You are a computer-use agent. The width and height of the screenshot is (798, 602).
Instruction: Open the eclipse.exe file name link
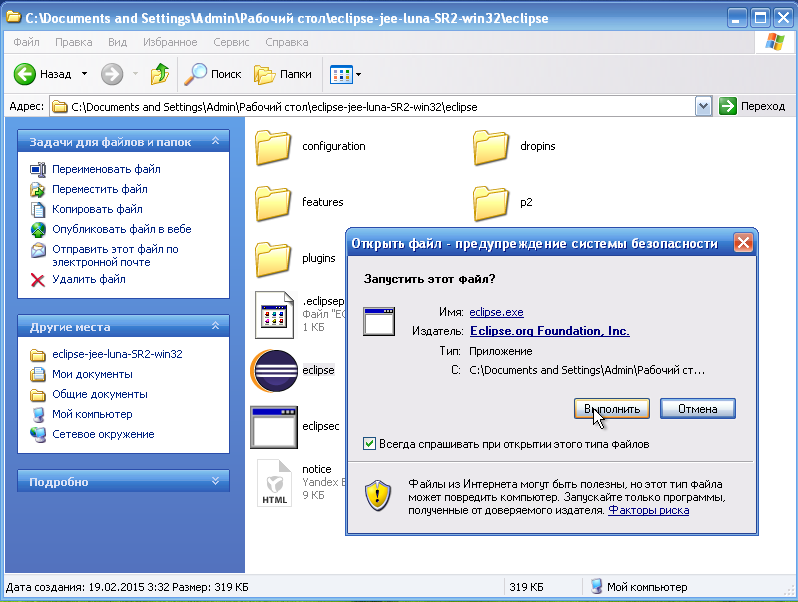(x=496, y=312)
